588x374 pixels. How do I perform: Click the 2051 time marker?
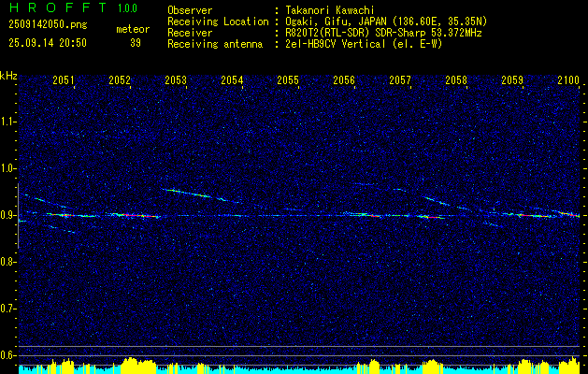(64, 79)
